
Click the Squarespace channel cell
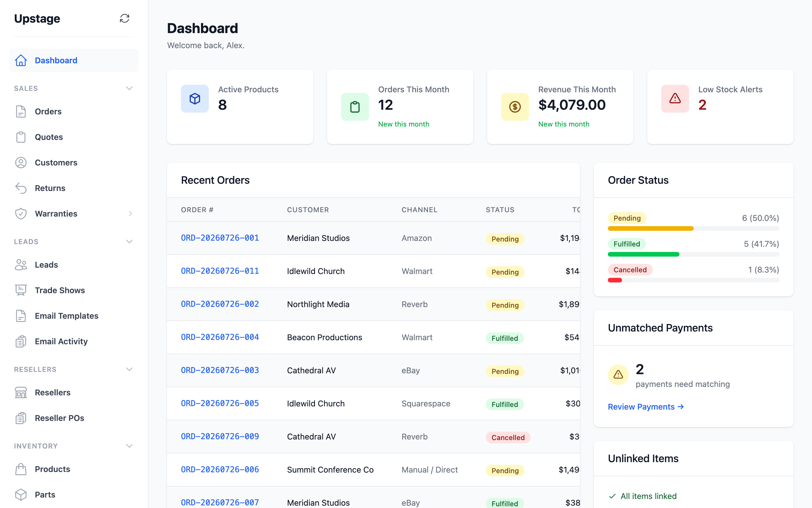pos(426,403)
